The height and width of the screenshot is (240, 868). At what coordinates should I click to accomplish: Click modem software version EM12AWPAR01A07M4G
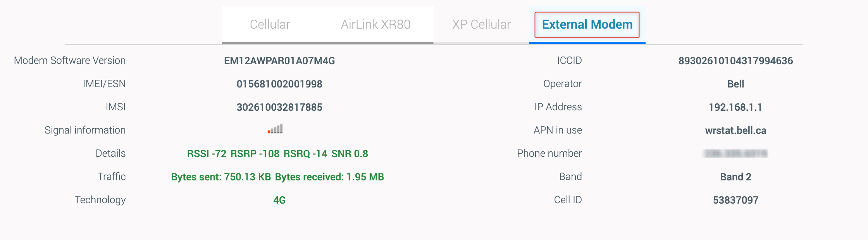[279, 61]
